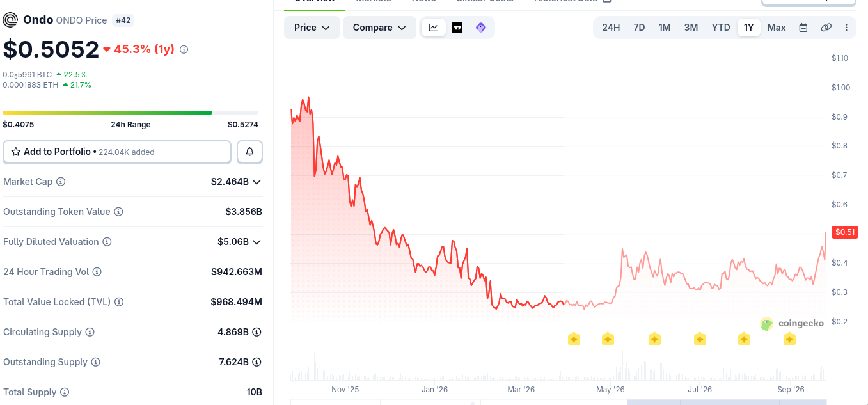Click info icon beside 45.3% (1y)

click(184, 49)
